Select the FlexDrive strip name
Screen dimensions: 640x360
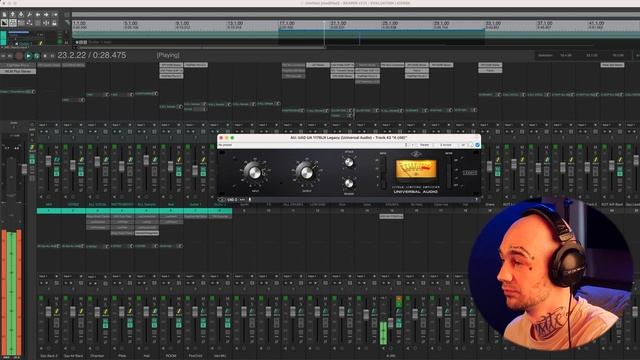[x=195, y=356]
